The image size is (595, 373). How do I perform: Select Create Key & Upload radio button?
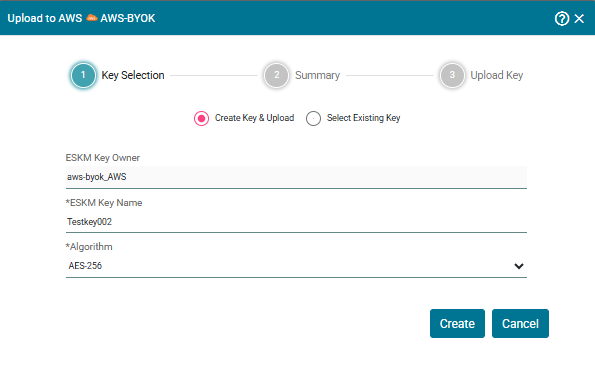click(x=201, y=118)
